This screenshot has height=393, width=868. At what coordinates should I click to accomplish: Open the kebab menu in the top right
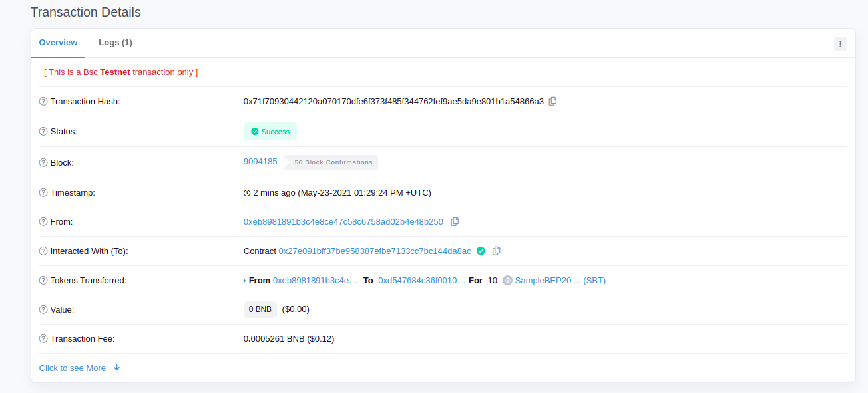click(840, 43)
